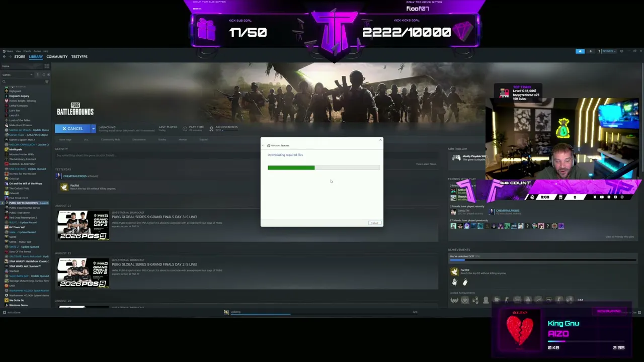
Task: Select Lords of the Fallen in list
Action: pyautogui.click(x=20, y=120)
